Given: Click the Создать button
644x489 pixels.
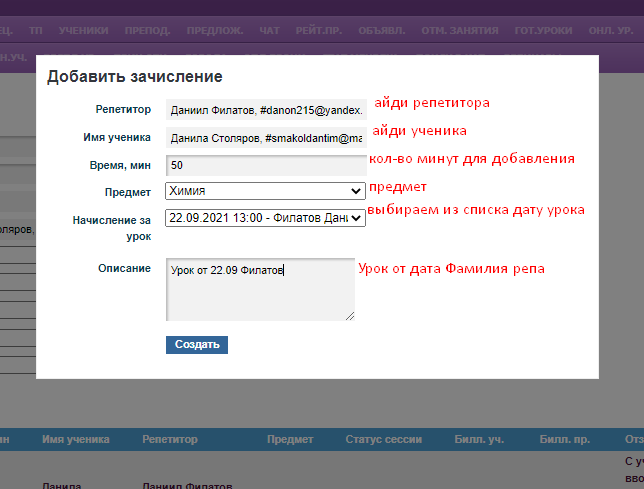Looking at the screenshot, I should point(197,345).
